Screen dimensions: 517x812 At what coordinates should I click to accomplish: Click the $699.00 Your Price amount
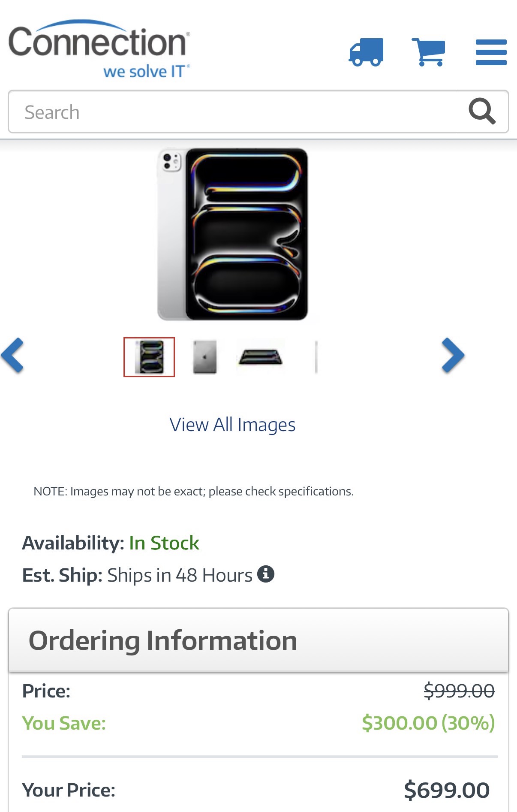[x=447, y=790]
